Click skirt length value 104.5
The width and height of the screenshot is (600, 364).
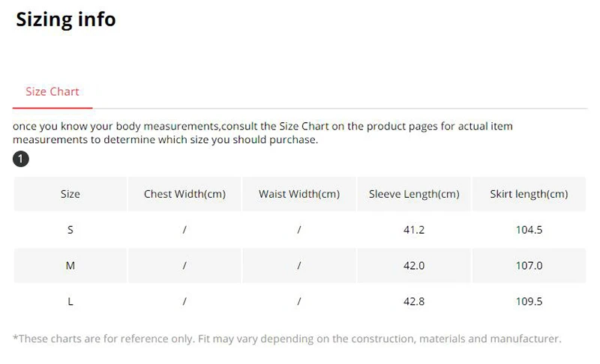point(529,230)
